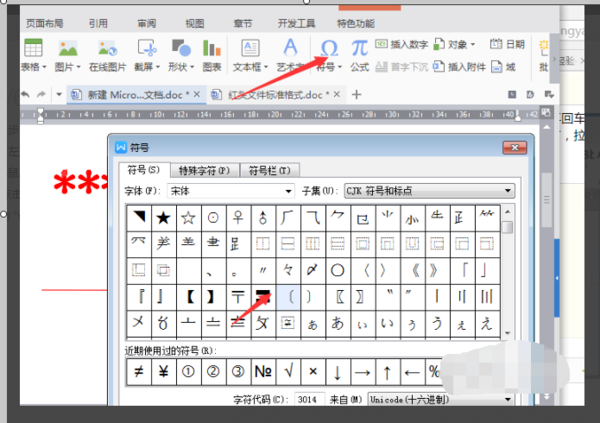Pick recent symbol ≠
This screenshot has height=423, width=600.
pos(139,371)
